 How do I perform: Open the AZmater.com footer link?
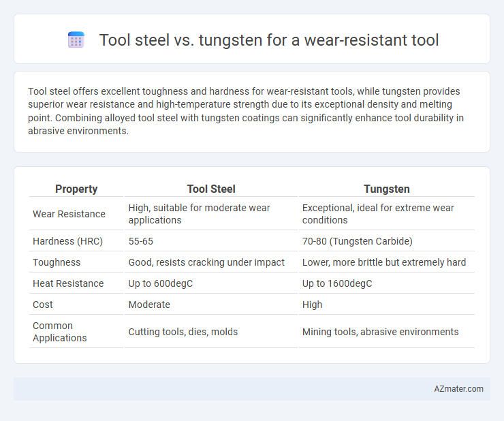tap(458, 389)
